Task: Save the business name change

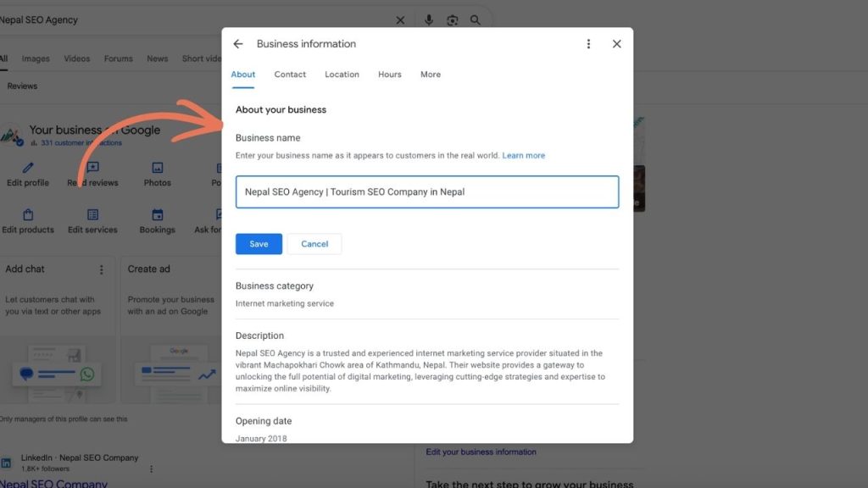Action: [x=258, y=243]
